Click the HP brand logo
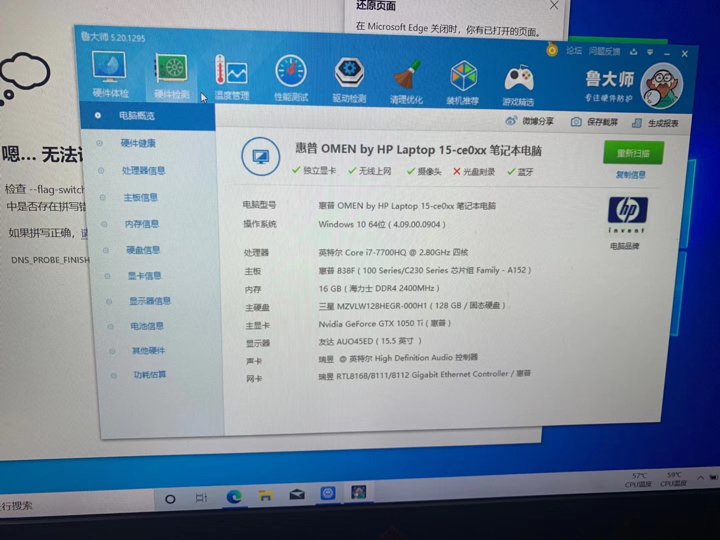 coord(627,215)
